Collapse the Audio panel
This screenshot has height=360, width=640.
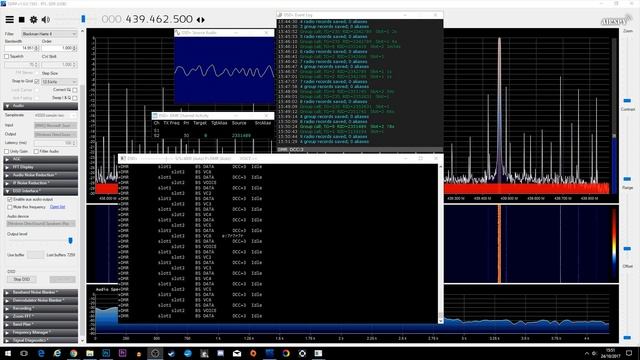[x=40, y=106]
